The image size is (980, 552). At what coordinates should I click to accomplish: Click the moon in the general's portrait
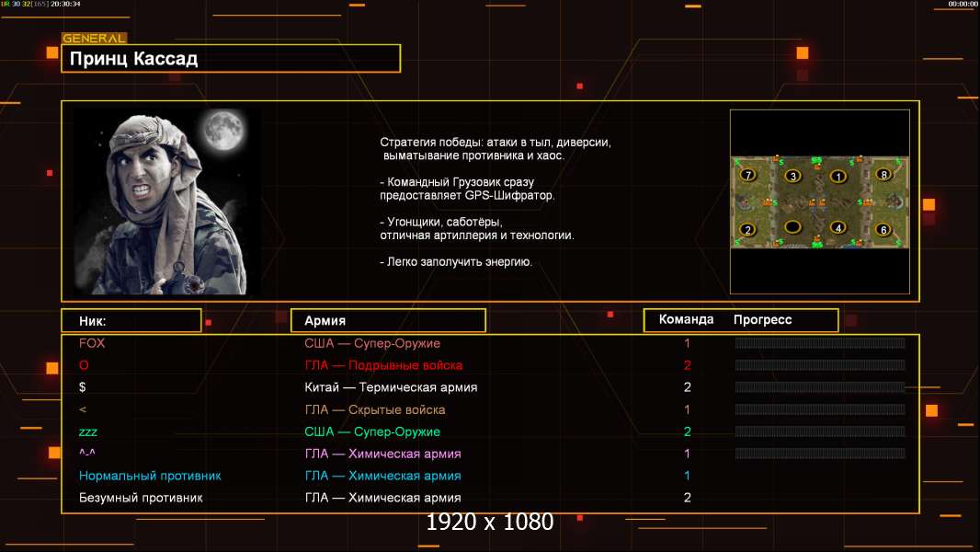pos(223,130)
